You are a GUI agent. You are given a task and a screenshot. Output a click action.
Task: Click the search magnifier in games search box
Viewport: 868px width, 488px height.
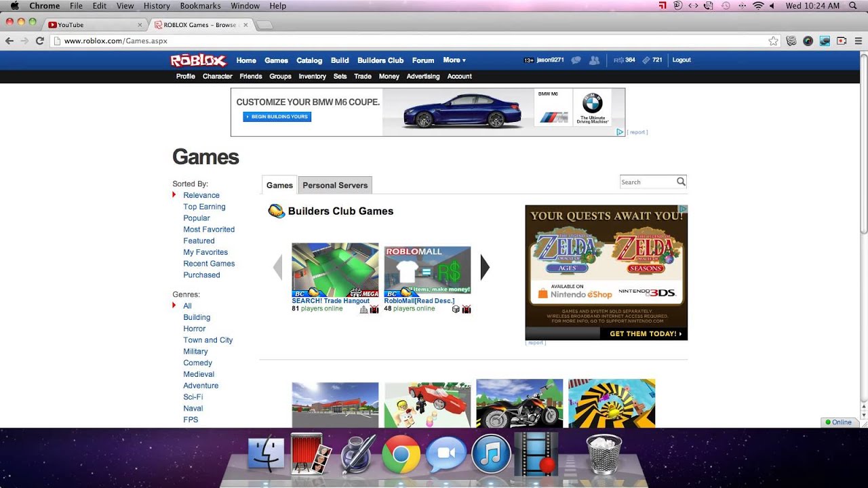coord(681,181)
